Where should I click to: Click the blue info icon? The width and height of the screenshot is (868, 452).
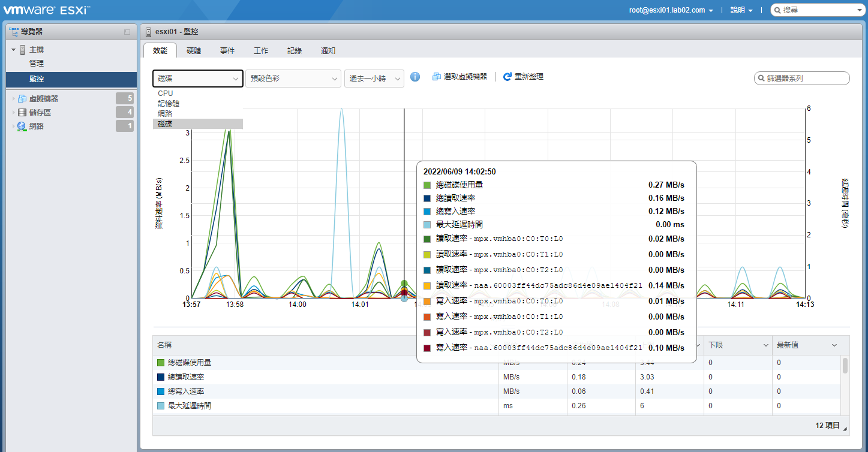click(415, 77)
